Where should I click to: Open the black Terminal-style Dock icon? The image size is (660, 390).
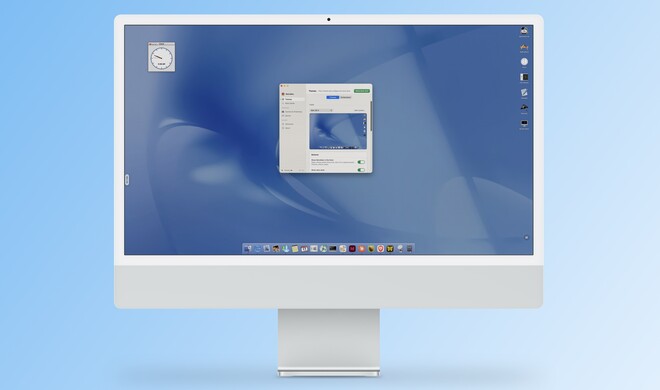pyautogui.click(x=333, y=249)
